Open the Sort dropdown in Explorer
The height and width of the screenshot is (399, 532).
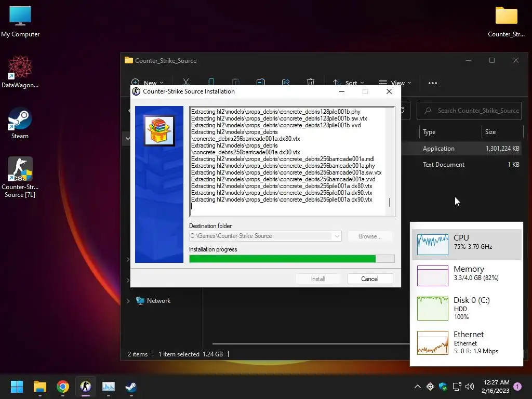[348, 83]
